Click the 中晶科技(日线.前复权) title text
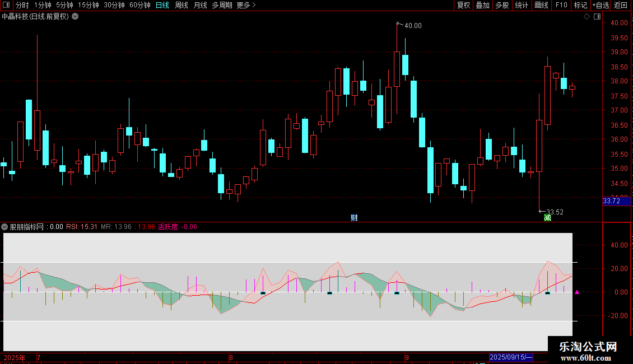The image size is (633, 364). pos(35,17)
